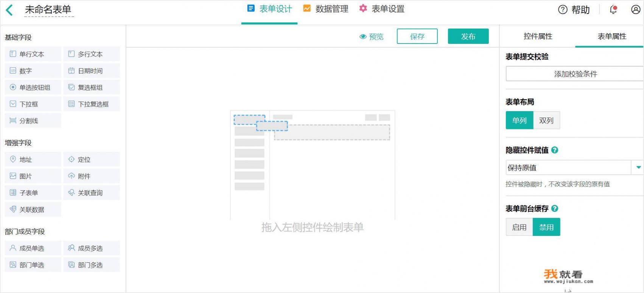Click the 表单布局 label
This screenshot has height=293, width=644.
[x=520, y=102]
